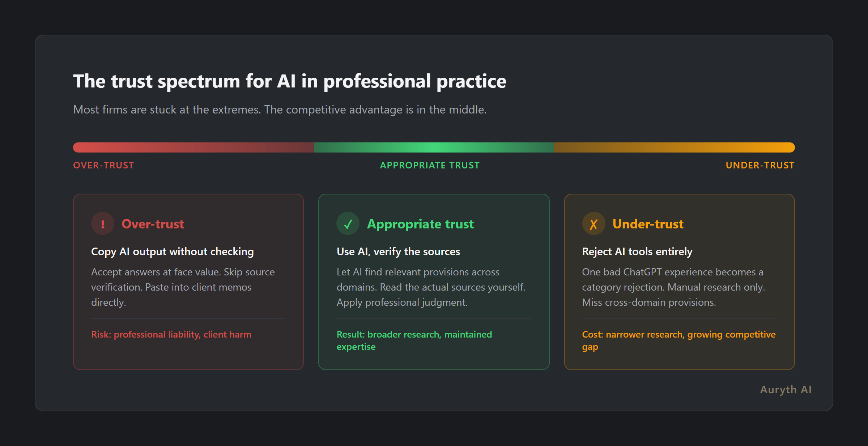Click "Copy AI output without checking" subheading
Image resolution: width=868 pixels, height=446 pixels.
(172, 252)
